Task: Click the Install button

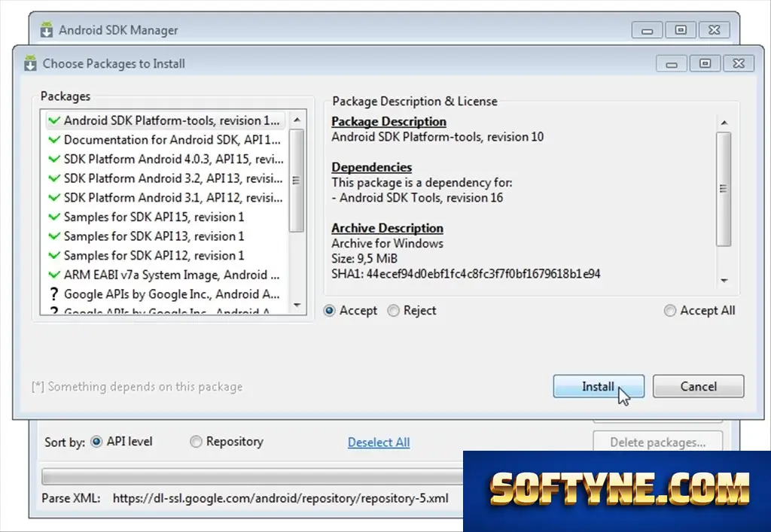Action: pyautogui.click(x=599, y=387)
